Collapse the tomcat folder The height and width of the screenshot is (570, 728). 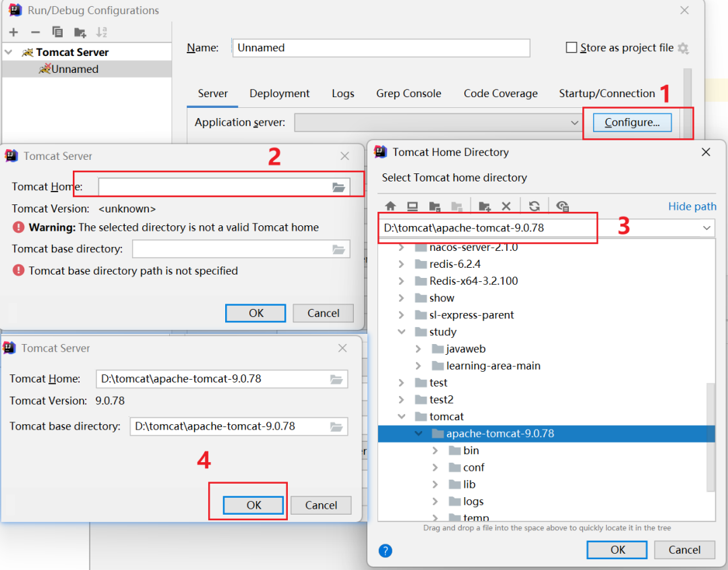click(x=401, y=417)
